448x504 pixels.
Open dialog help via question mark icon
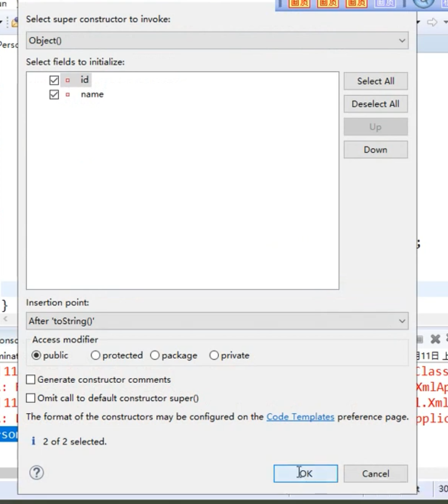[36, 473]
